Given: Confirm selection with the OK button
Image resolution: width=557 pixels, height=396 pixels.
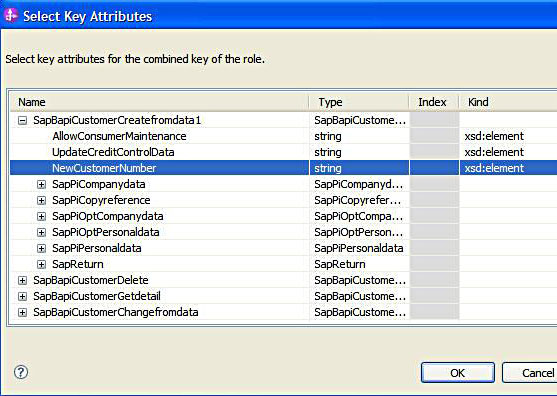Looking at the screenshot, I should [x=458, y=373].
